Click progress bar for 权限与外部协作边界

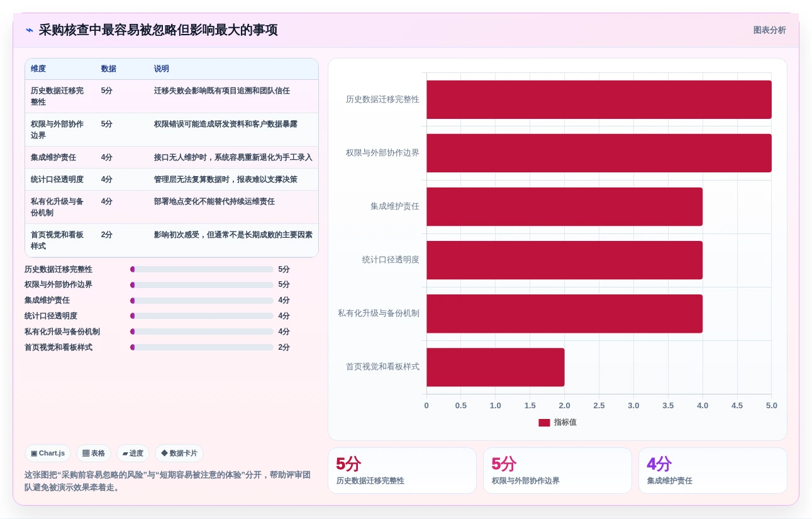[x=202, y=285]
